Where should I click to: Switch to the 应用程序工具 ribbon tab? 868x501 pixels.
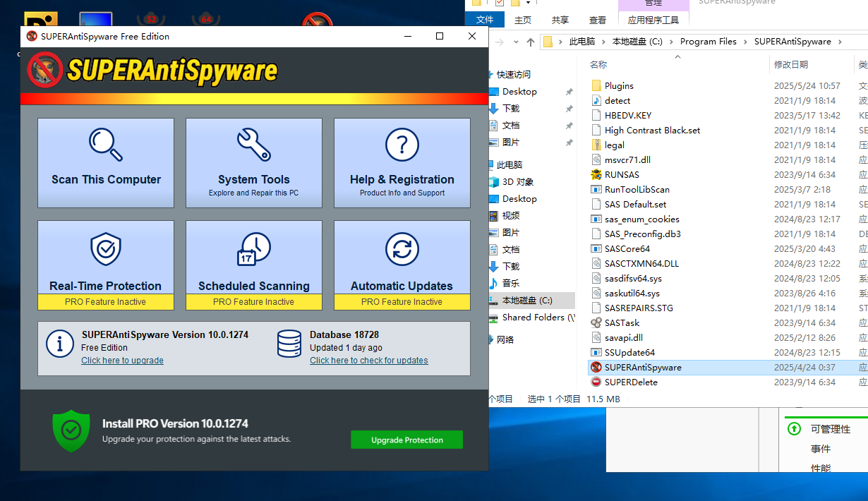[653, 20]
